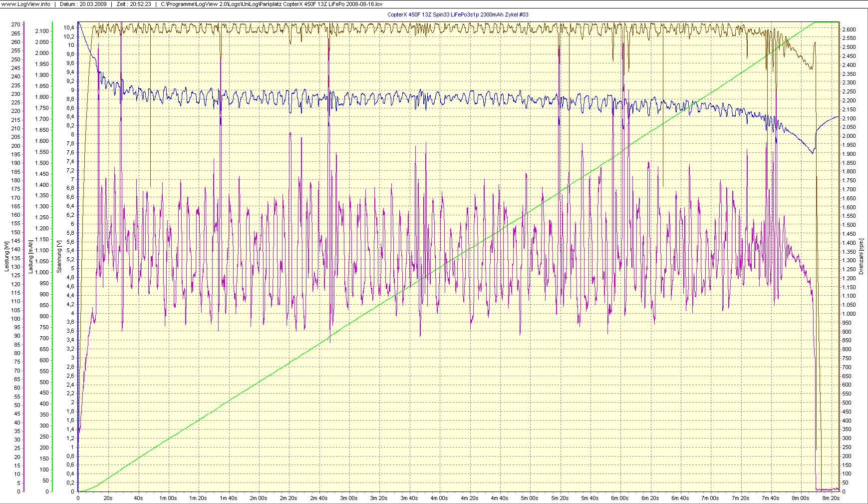Screen dimensions: 868x504
Task: Click the 0 origin on time axis
Action: coord(78,498)
